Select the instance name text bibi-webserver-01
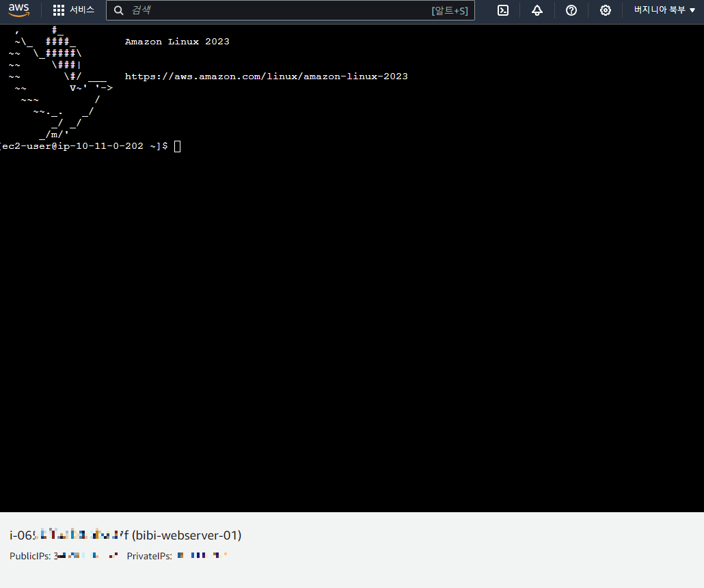Viewport: 704px width, 588px height. point(187,535)
